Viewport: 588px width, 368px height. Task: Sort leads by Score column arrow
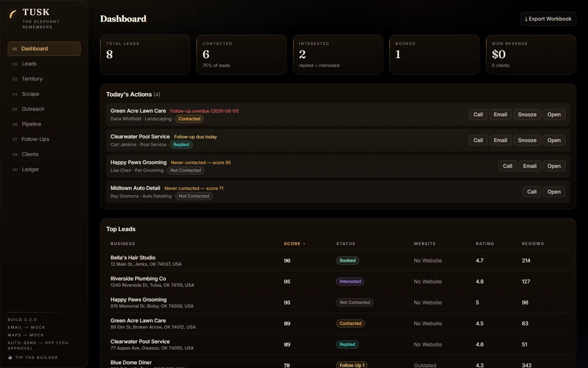[304, 244]
